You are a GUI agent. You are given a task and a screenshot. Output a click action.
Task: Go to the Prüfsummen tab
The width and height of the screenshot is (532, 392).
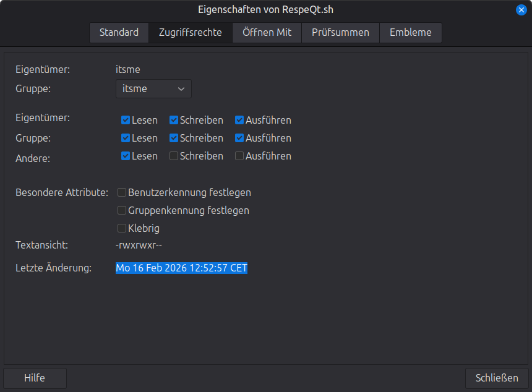(x=340, y=33)
